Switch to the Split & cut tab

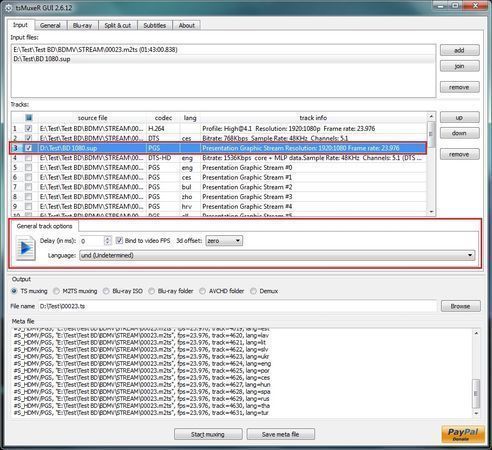tap(118, 25)
